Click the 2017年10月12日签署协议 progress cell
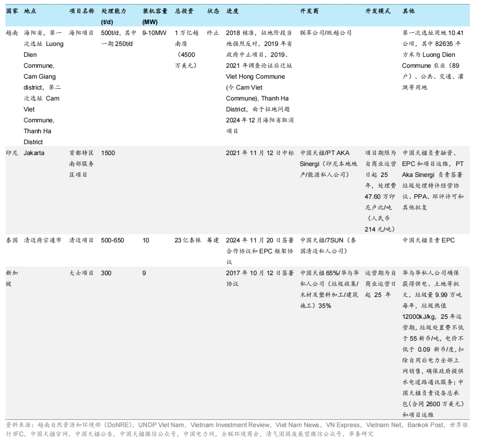The width and height of the screenshot is (478, 448). pyautogui.click(x=260, y=278)
